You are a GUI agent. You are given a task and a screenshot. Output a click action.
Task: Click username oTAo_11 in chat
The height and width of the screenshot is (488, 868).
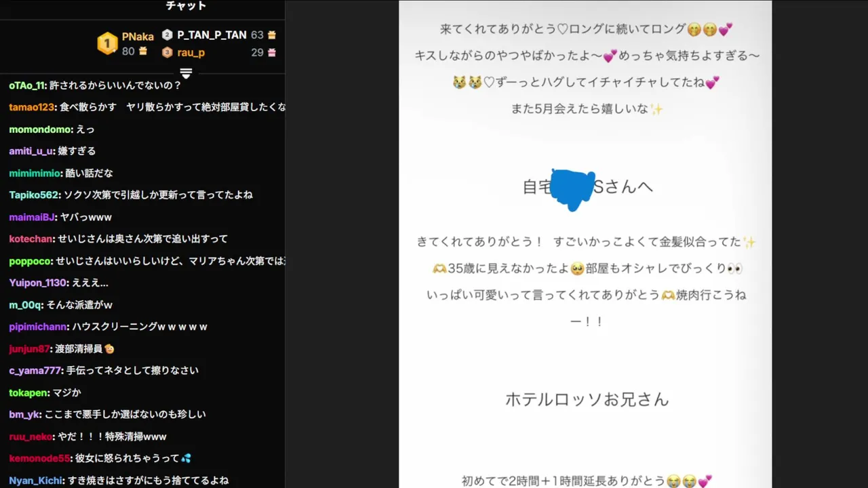tap(26, 85)
